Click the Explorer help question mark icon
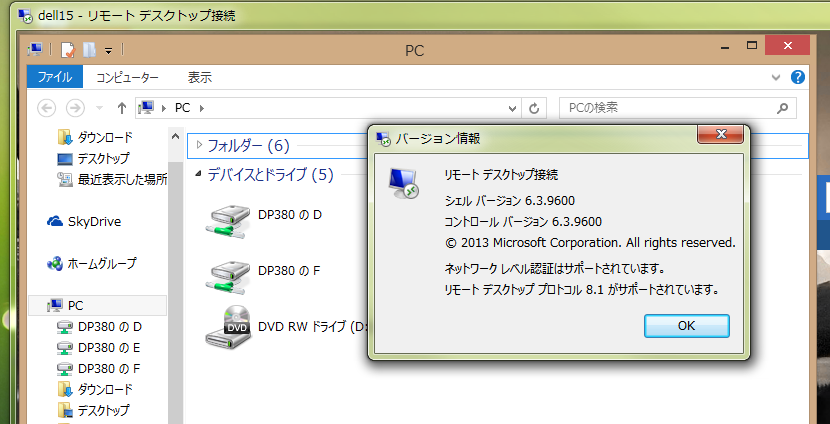The image size is (830, 424). coord(798,77)
